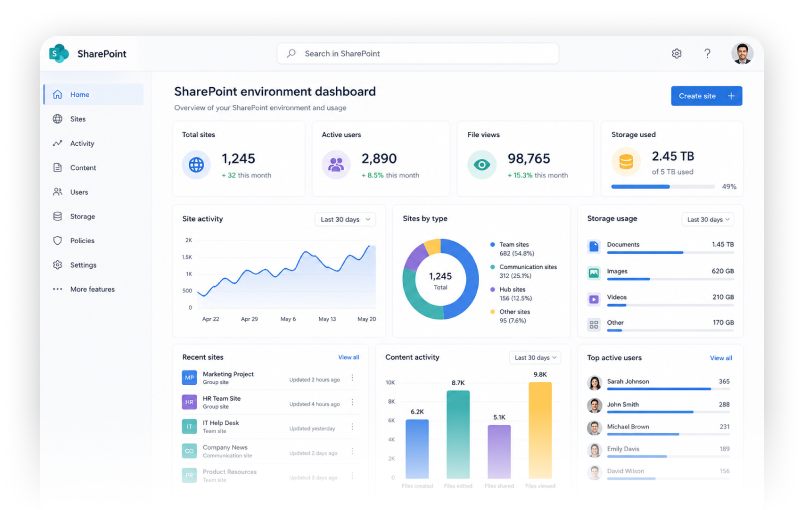Click the Create site button
Screen dimensions: 804x510
click(707, 96)
